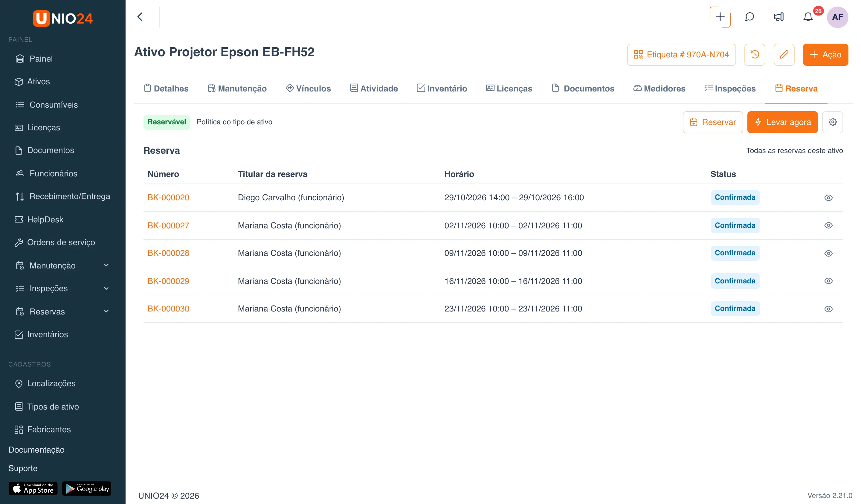Open the AF user avatar menu
The height and width of the screenshot is (504, 861).
pyautogui.click(x=837, y=17)
